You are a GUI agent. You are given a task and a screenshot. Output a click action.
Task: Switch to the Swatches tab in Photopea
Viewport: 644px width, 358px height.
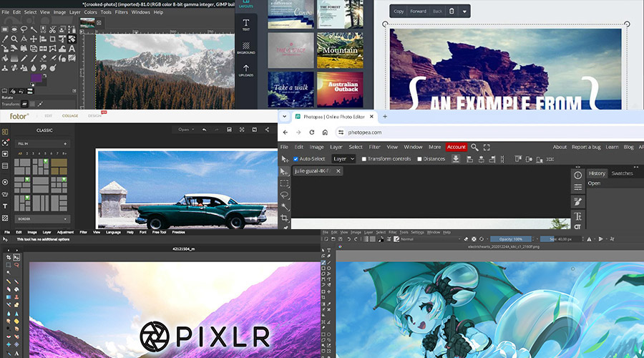tap(621, 173)
